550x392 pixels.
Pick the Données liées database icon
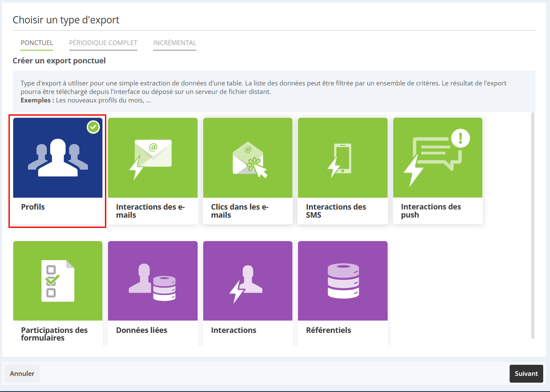click(152, 282)
